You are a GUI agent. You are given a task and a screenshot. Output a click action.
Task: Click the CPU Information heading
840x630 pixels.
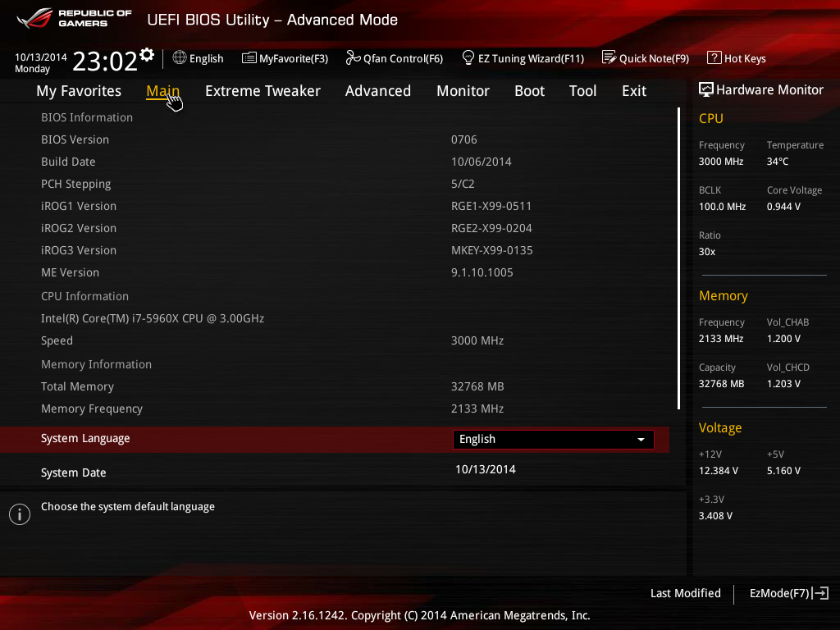(x=84, y=296)
